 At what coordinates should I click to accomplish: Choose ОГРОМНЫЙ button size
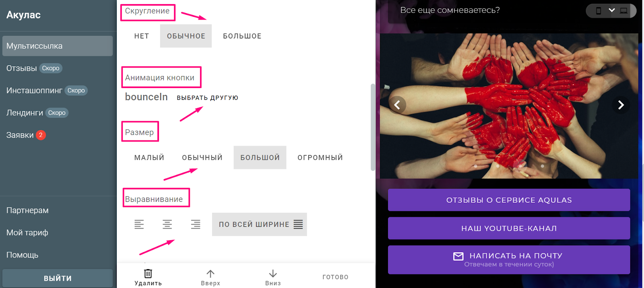pos(320,158)
